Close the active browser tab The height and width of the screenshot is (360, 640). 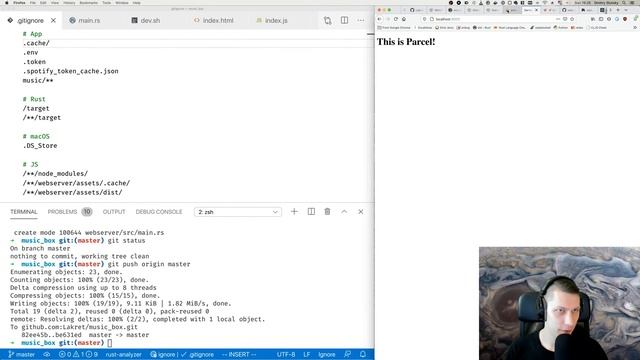[536, 10]
